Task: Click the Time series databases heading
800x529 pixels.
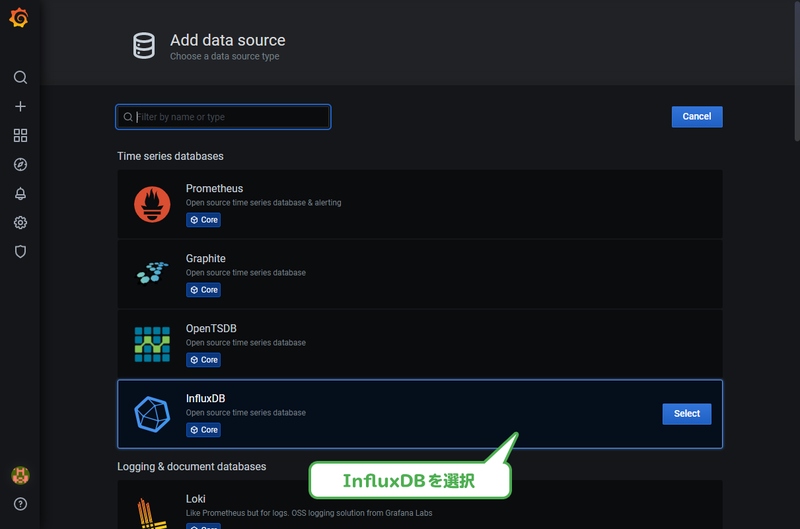Action: point(170,156)
